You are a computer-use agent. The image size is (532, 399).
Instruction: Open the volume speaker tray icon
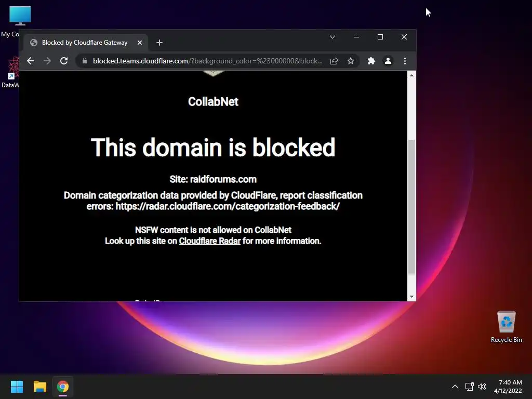click(482, 387)
